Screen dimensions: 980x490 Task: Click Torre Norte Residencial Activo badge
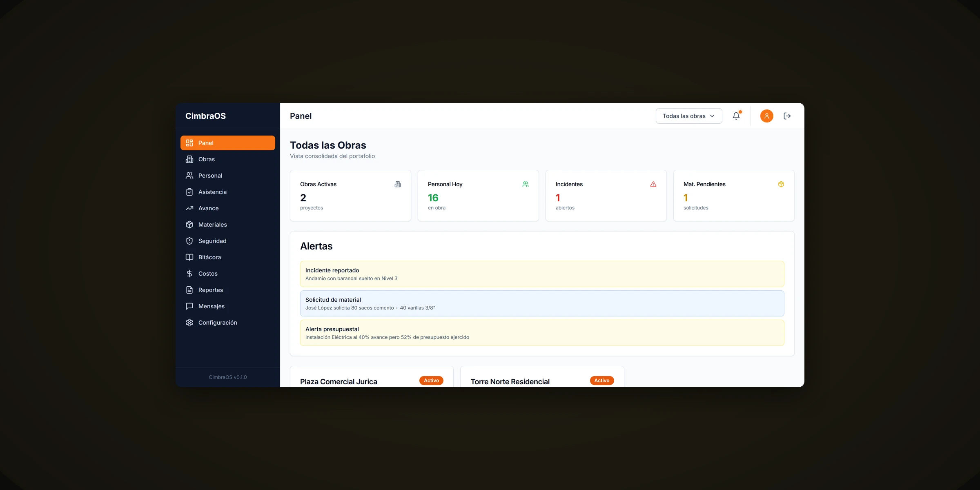(602, 381)
